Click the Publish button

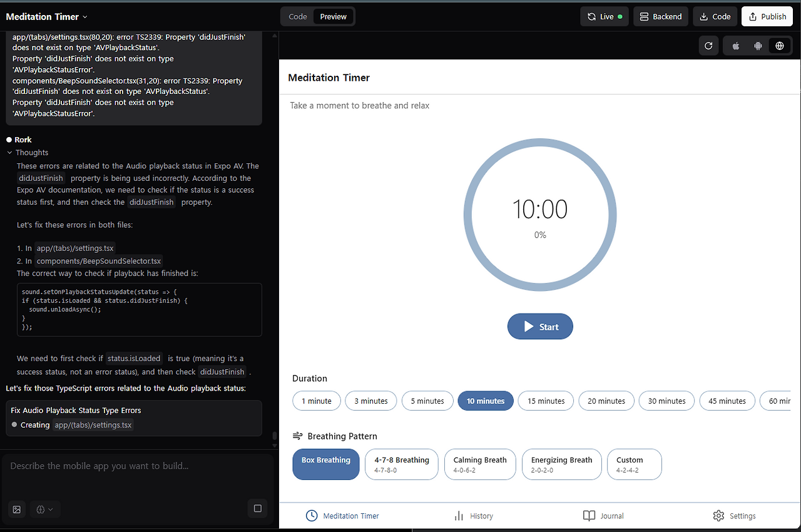click(767, 17)
